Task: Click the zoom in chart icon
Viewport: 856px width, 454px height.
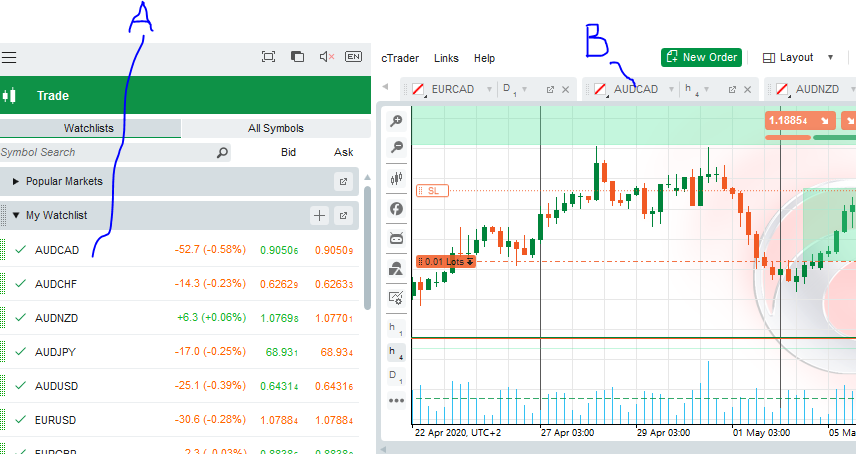Action: pos(396,121)
